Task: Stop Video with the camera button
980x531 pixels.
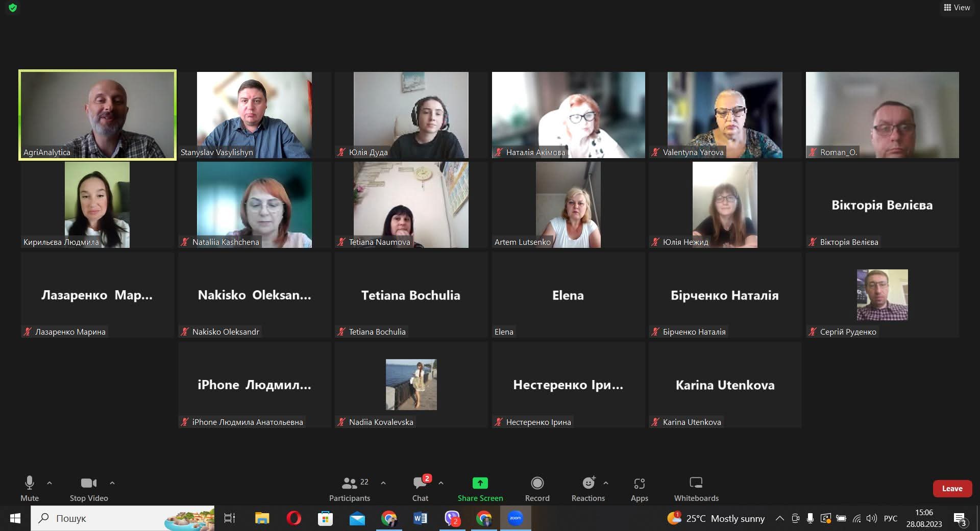Action: (x=89, y=488)
